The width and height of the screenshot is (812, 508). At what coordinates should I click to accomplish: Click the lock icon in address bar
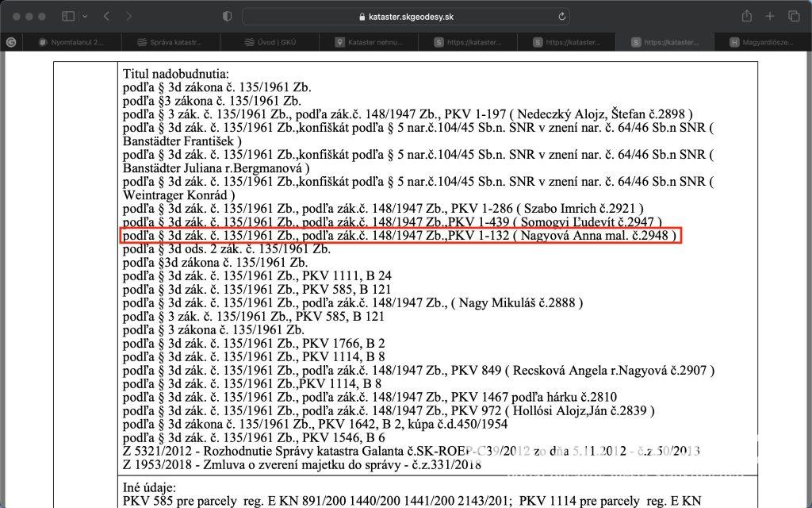362,17
